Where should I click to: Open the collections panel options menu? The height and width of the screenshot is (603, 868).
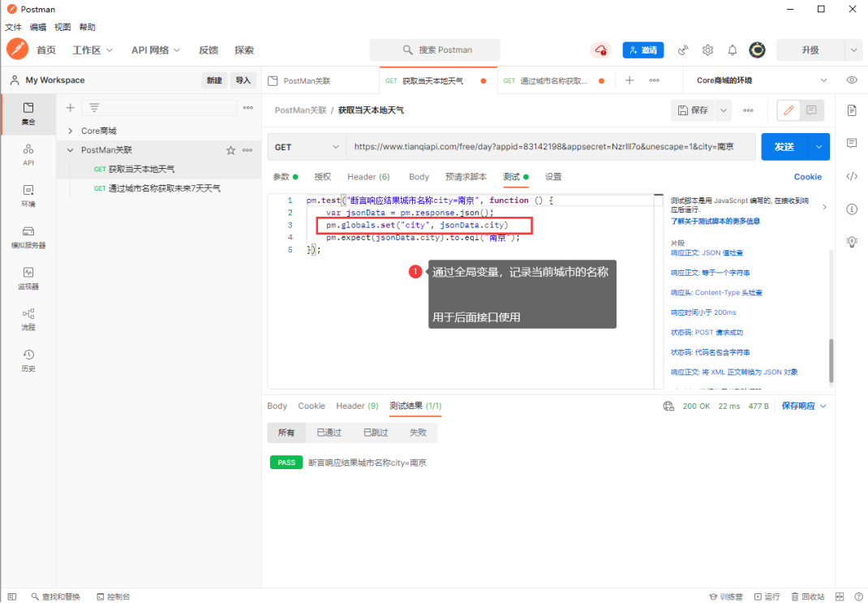tap(248, 107)
